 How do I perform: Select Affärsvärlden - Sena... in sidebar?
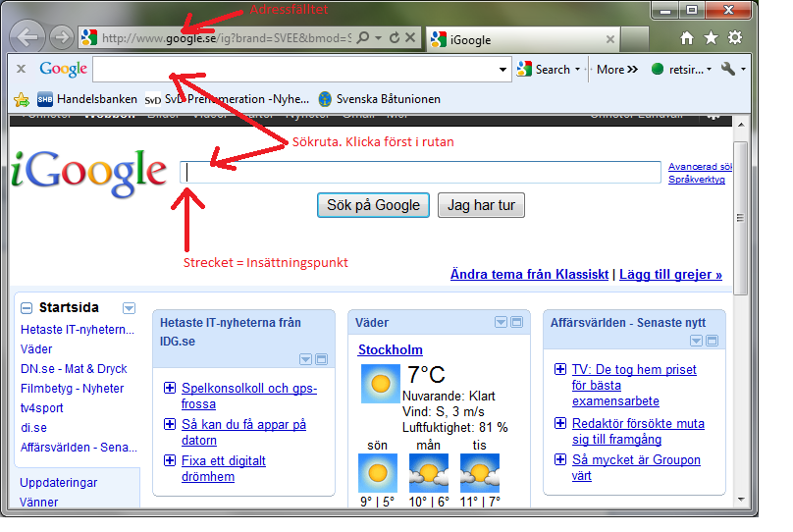click(x=79, y=448)
